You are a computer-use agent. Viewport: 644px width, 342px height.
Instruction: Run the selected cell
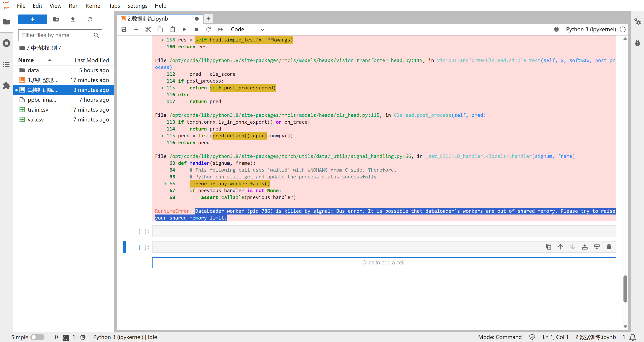184,30
